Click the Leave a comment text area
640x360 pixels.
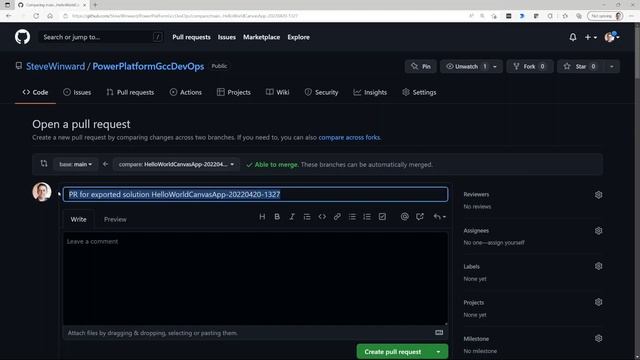click(x=256, y=278)
